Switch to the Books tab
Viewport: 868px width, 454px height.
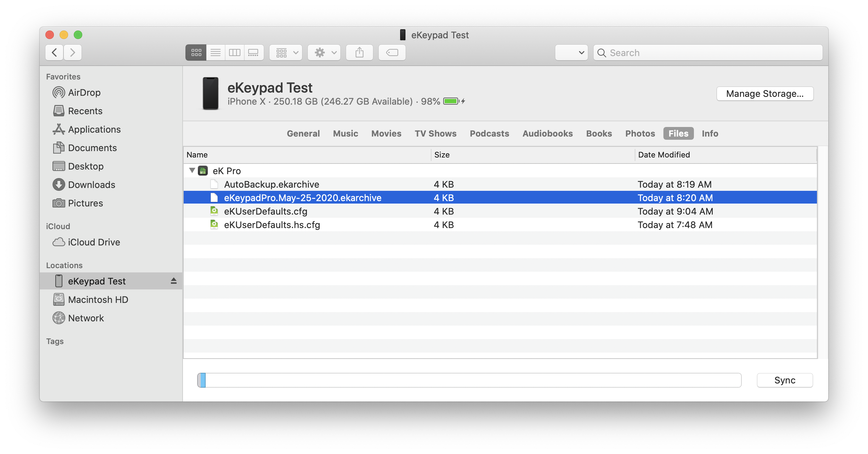(599, 133)
